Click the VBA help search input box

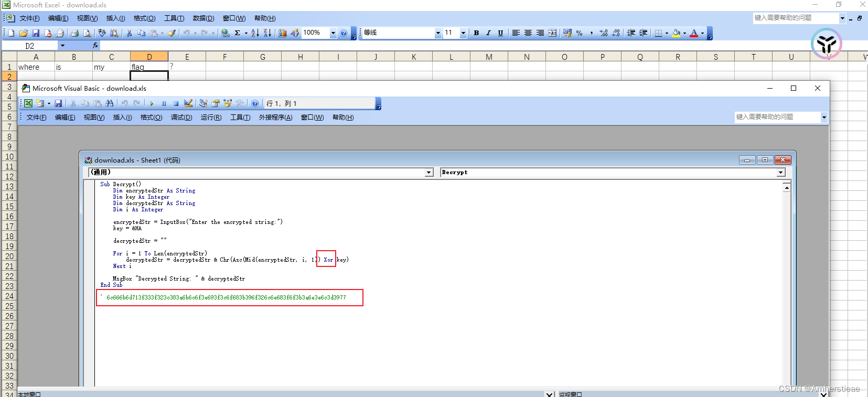pos(778,117)
